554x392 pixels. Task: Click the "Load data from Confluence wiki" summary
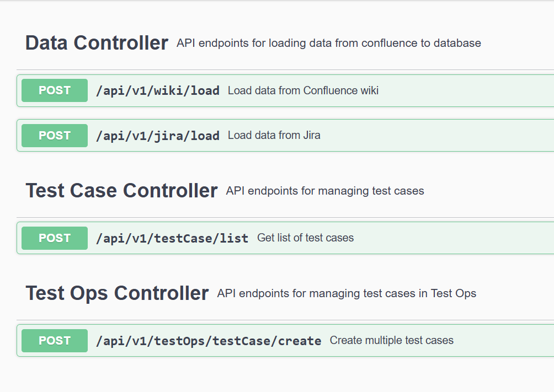click(303, 90)
